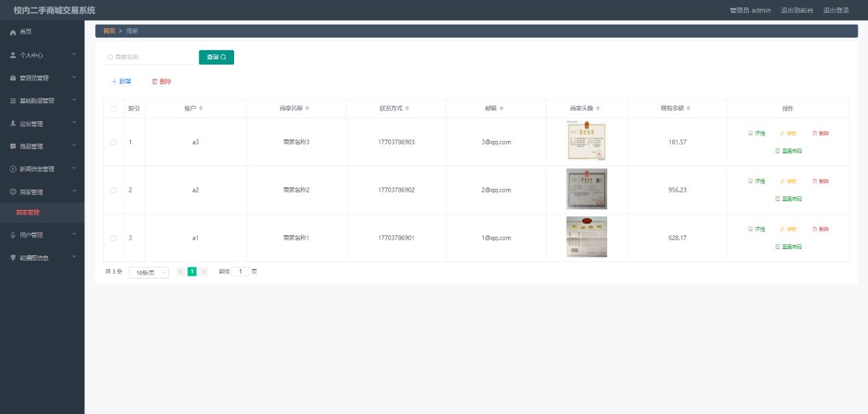The width and height of the screenshot is (868, 414).
Task: Toggle the select-all checkbox in table header
Action: (114, 109)
